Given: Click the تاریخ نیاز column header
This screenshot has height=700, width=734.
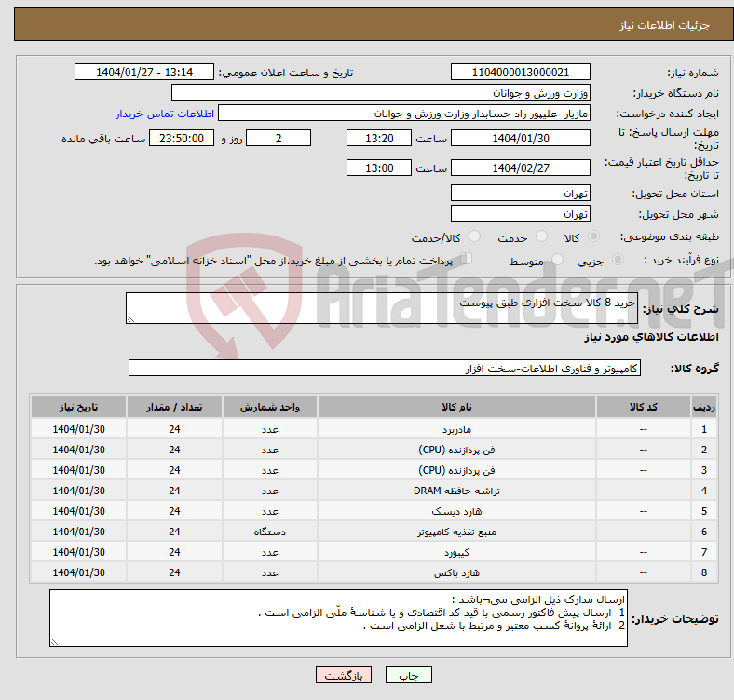Looking at the screenshot, I should (78, 407).
